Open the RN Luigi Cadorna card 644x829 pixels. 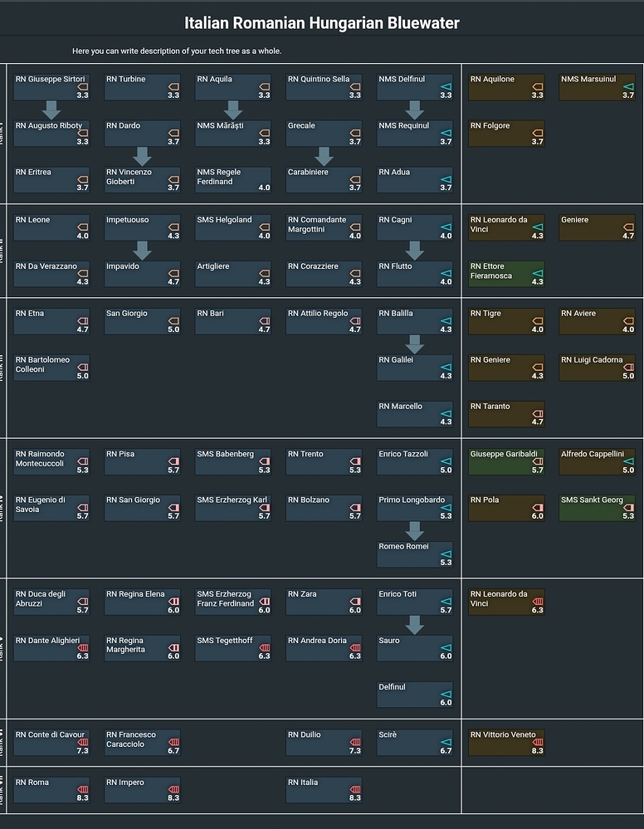pyautogui.click(x=597, y=368)
